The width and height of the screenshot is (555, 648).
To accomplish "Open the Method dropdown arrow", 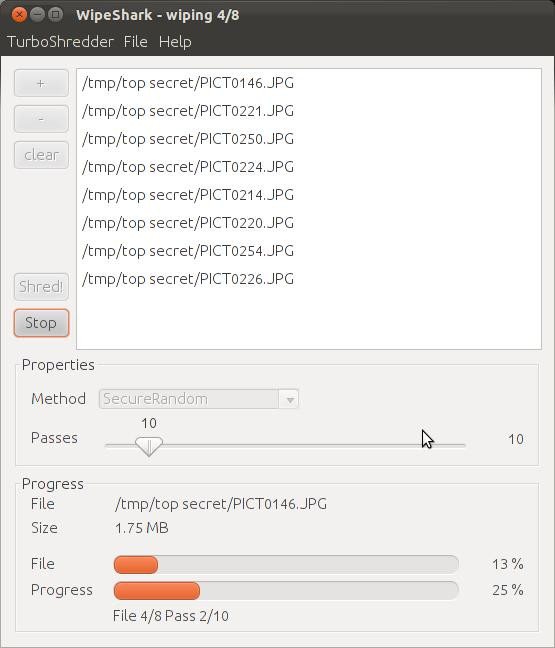I will click(x=290, y=399).
